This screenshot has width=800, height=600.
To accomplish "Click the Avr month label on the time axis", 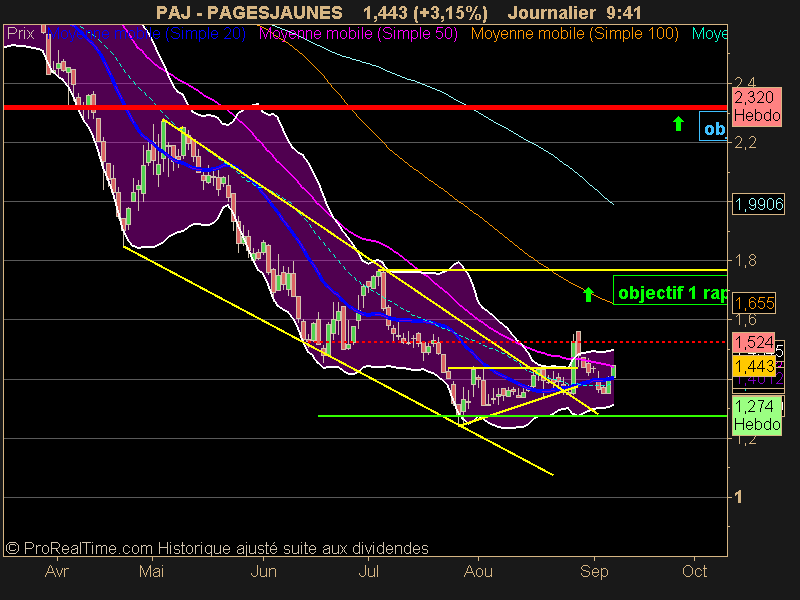I will click(x=56, y=571).
